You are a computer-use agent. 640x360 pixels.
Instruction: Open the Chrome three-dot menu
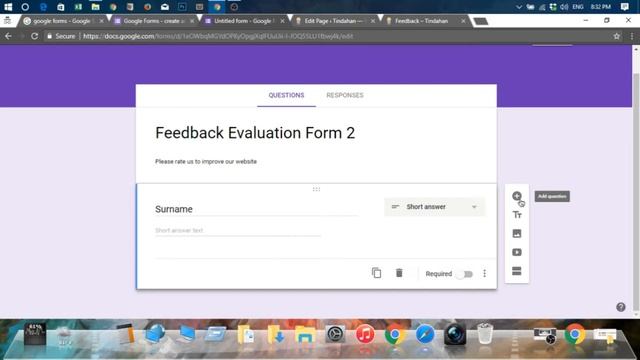pos(632,36)
